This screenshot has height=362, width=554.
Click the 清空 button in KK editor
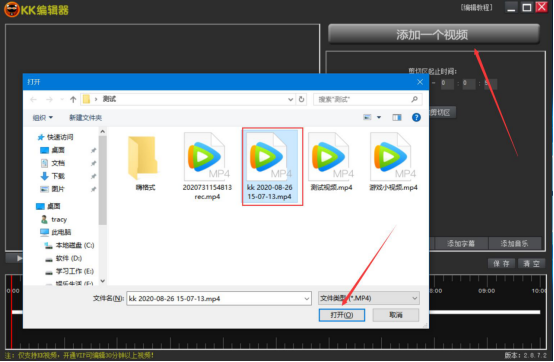point(531,263)
